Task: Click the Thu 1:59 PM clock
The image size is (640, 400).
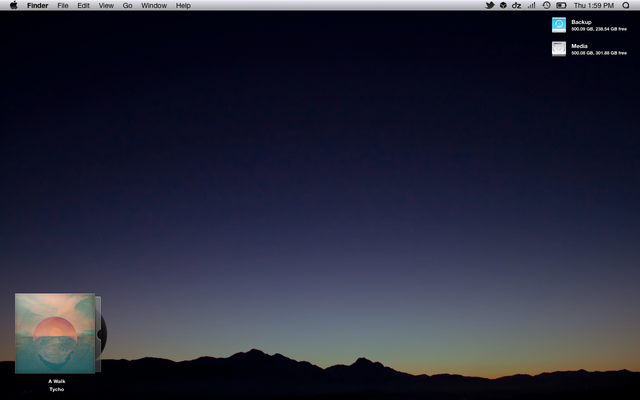Action: click(593, 5)
